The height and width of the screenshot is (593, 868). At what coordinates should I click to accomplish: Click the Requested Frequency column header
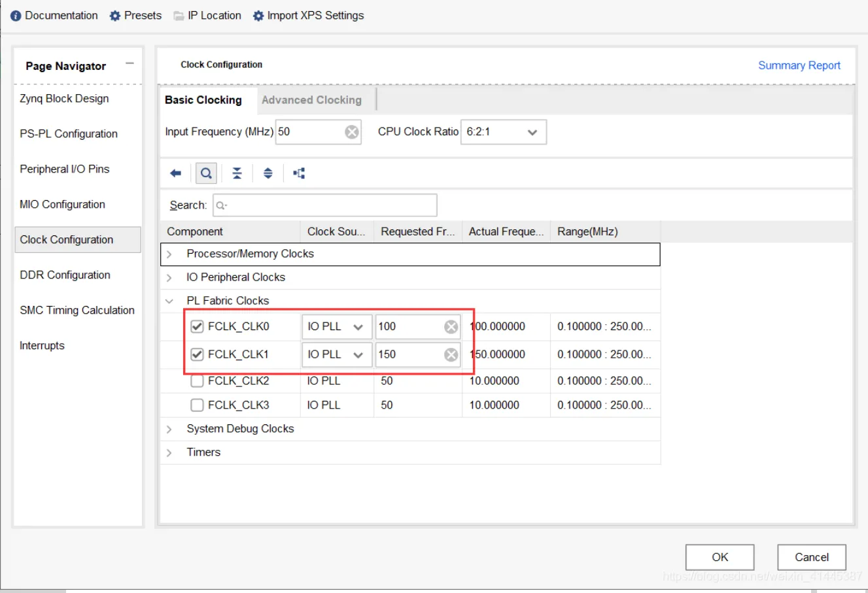pyautogui.click(x=418, y=231)
